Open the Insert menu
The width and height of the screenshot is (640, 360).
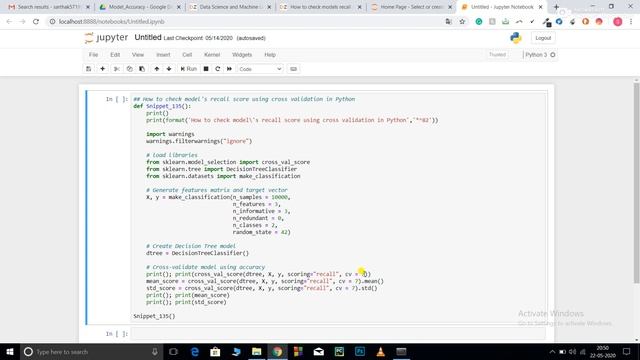(x=163, y=55)
